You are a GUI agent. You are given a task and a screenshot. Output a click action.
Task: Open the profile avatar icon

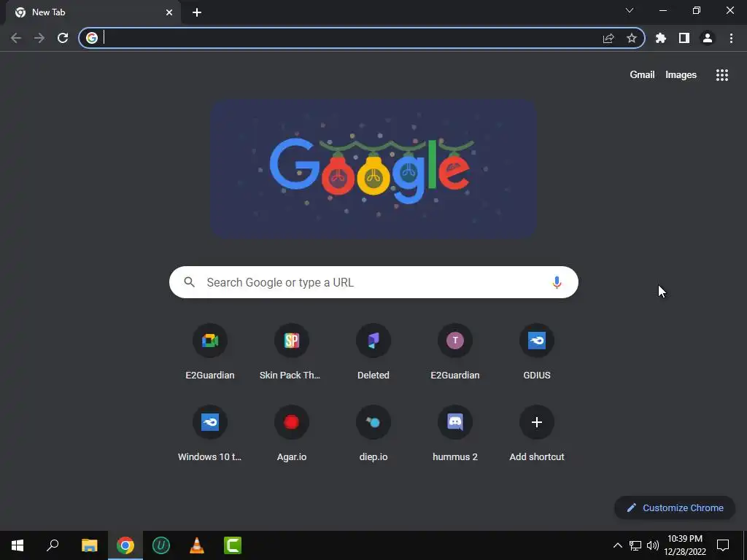coord(708,38)
